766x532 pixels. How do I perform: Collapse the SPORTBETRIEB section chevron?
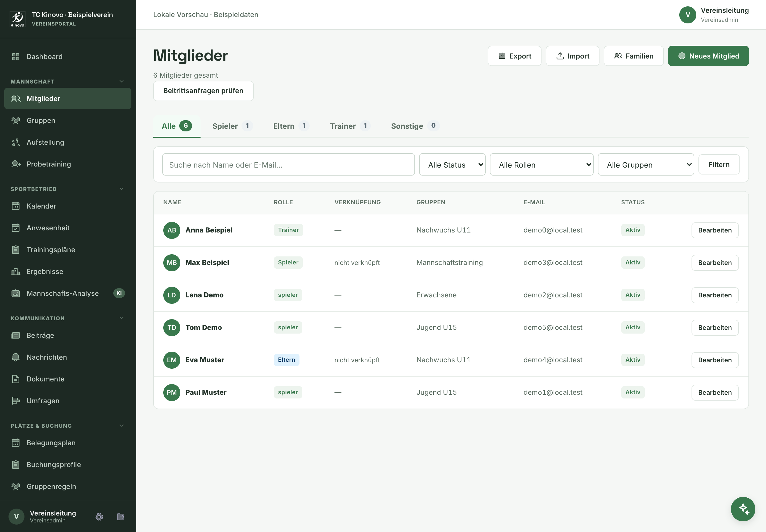tap(122, 189)
